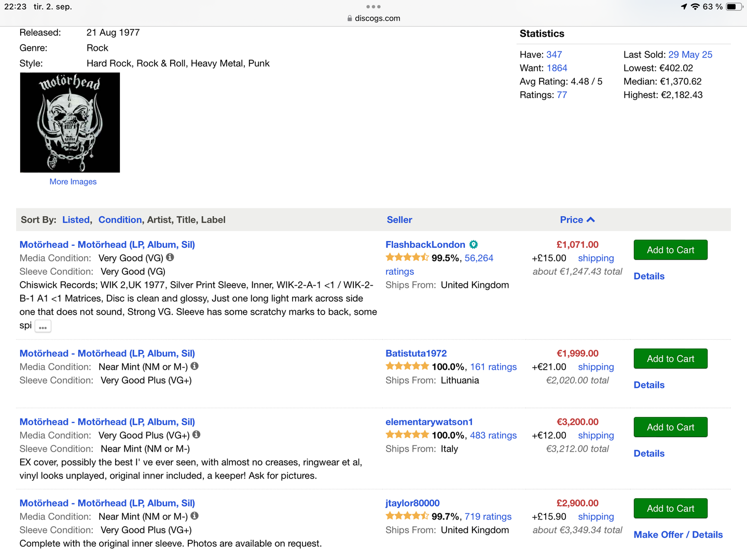The image size is (747, 560).
Task: Tap the info icon beside jtaylor80000's Near Mint media condition
Action: click(x=195, y=516)
